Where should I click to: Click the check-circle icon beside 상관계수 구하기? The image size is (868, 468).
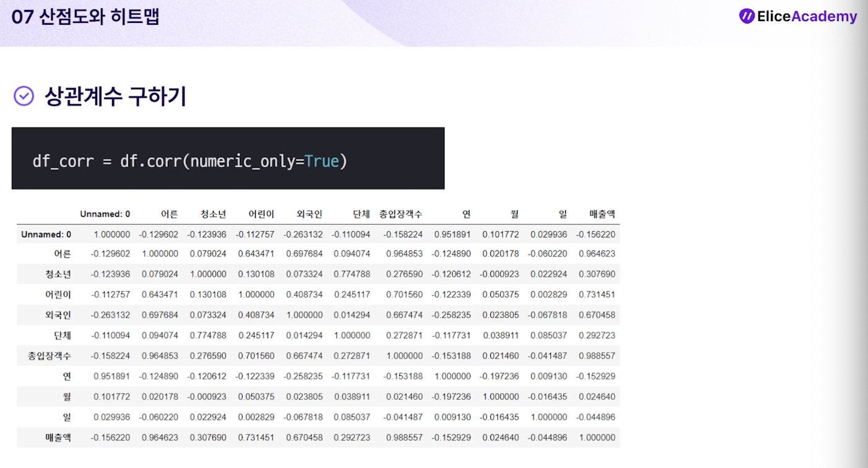tap(24, 96)
